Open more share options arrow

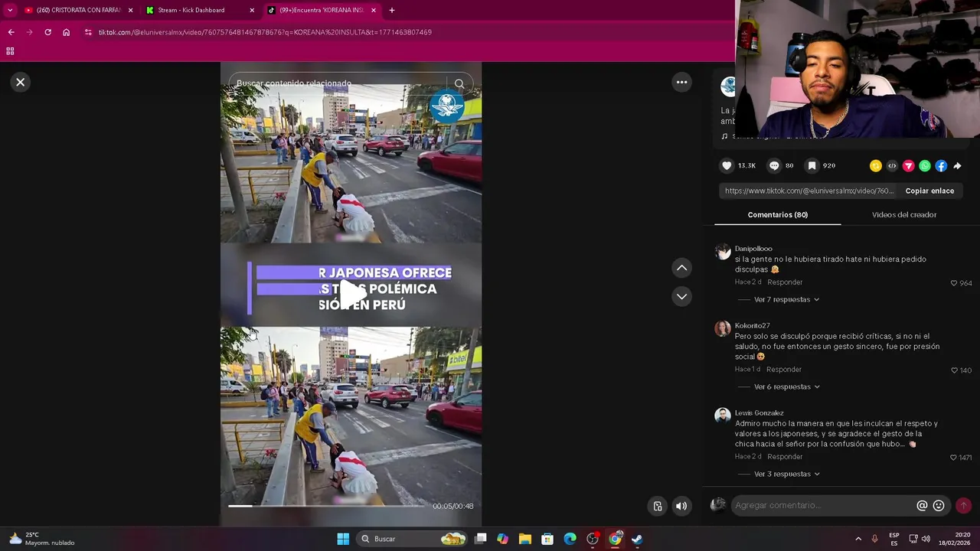coord(957,166)
